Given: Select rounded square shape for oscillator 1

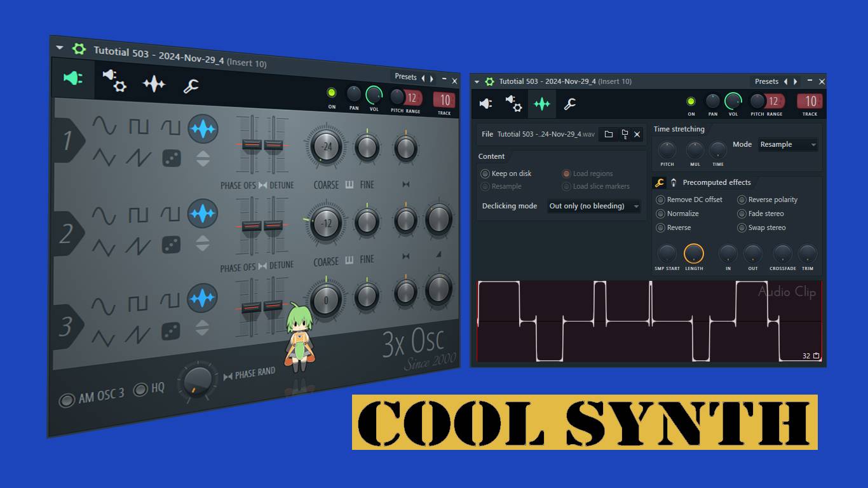Looking at the screenshot, I should pyautogui.click(x=170, y=128).
